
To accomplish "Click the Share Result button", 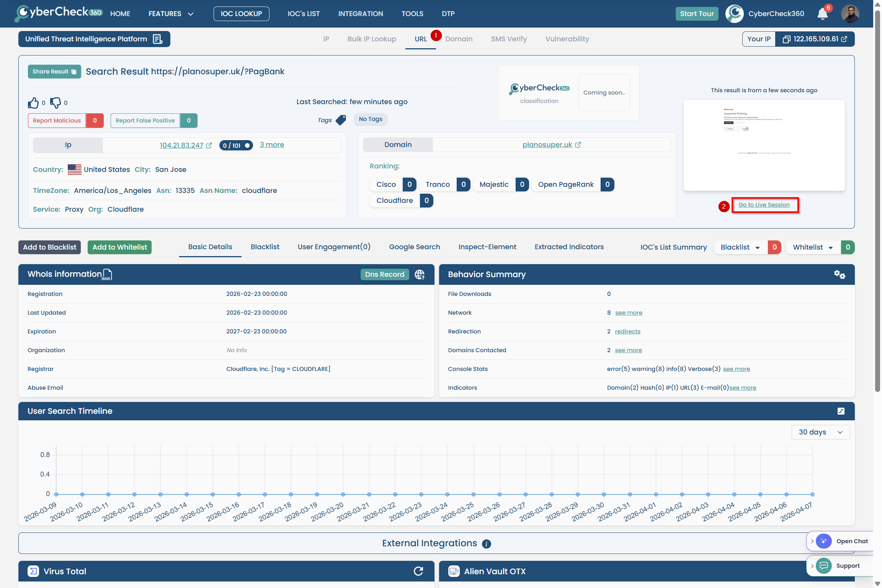I will pyautogui.click(x=54, y=72).
